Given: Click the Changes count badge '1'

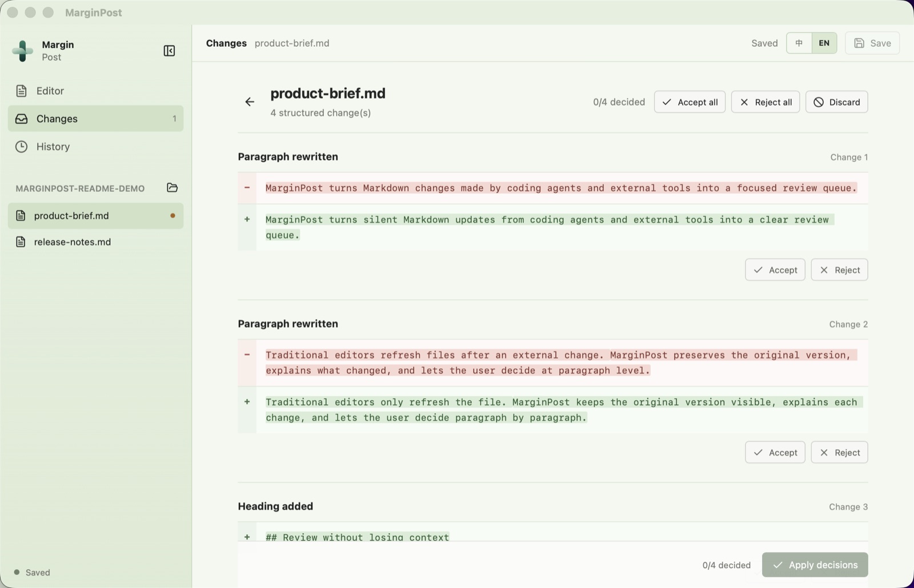Looking at the screenshot, I should 174,119.
